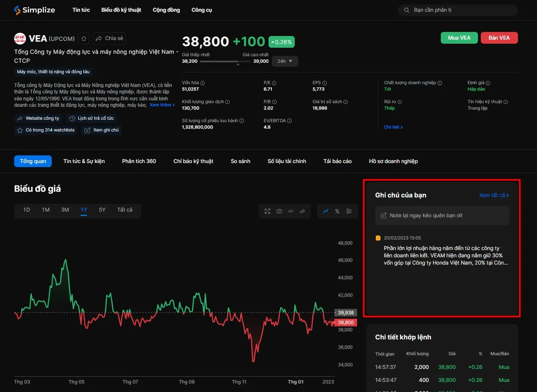Select the 1Y chart range

tap(84, 210)
